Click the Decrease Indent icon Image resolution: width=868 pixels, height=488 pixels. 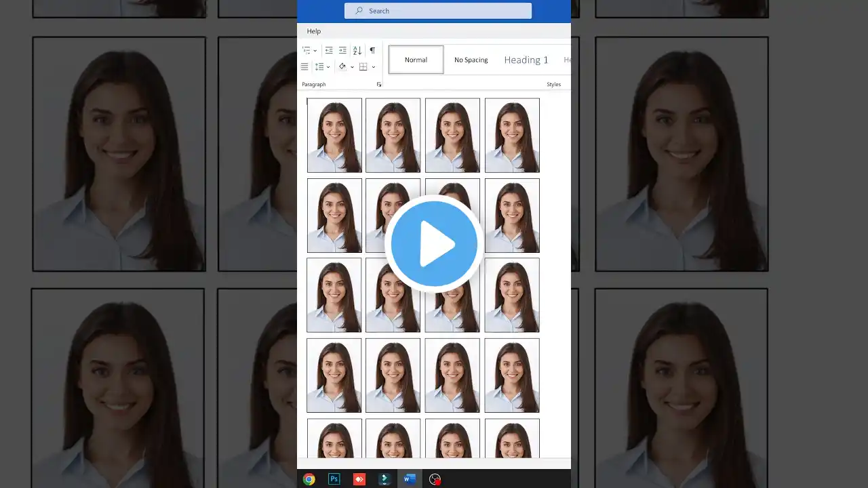click(329, 51)
